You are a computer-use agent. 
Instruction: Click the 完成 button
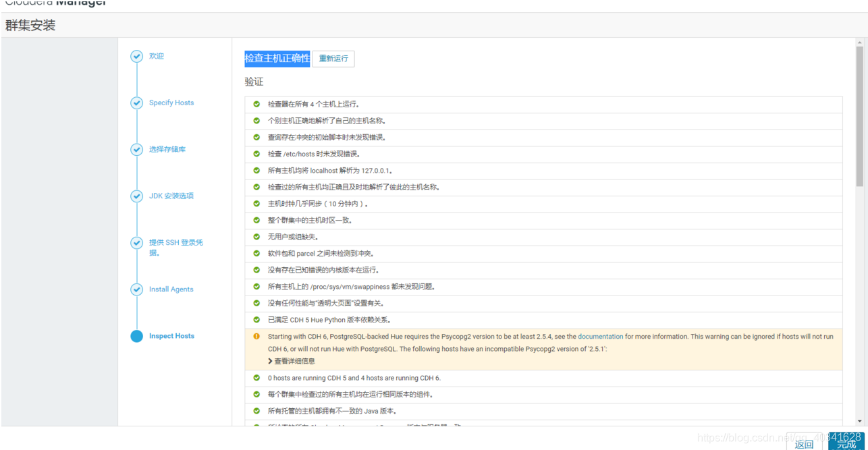pos(846,443)
